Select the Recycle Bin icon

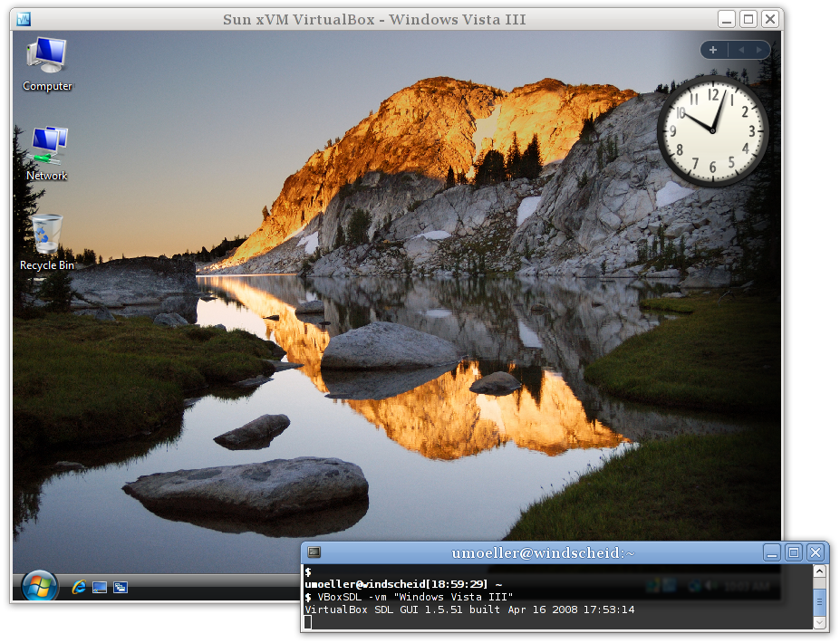click(47, 243)
